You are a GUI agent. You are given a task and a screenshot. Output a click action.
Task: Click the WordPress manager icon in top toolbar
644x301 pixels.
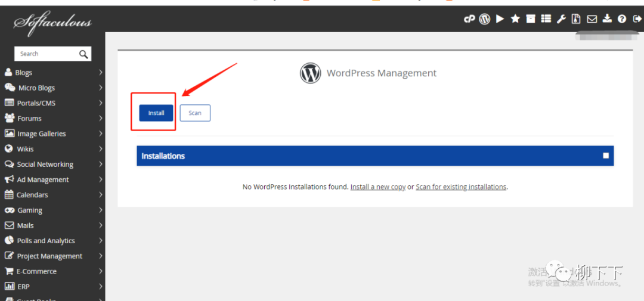point(485,19)
